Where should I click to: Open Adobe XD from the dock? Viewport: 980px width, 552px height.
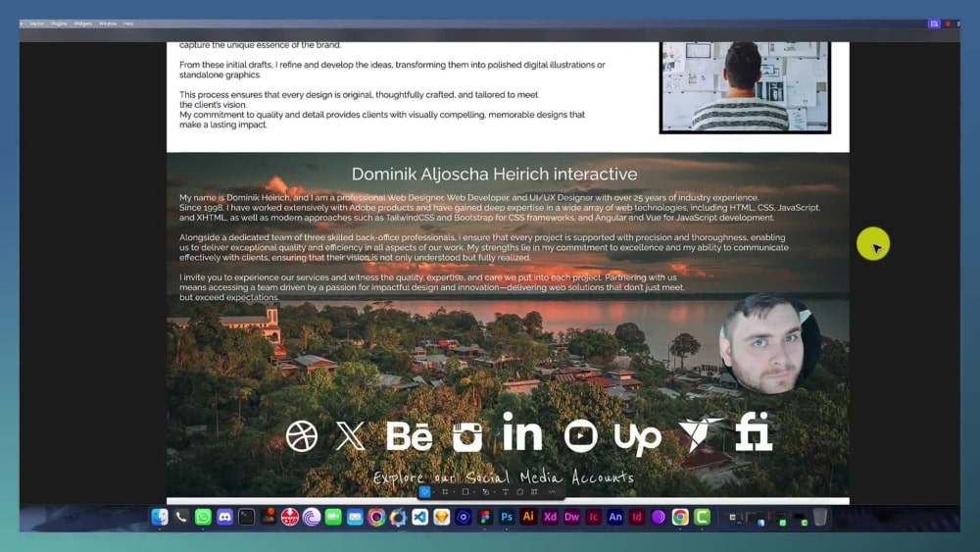point(550,517)
